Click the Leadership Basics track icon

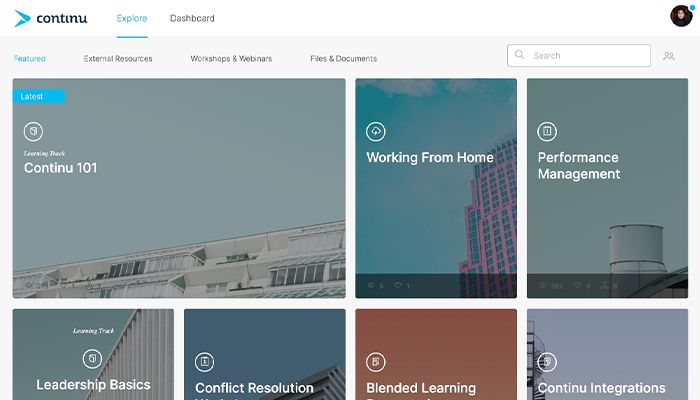(92, 358)
